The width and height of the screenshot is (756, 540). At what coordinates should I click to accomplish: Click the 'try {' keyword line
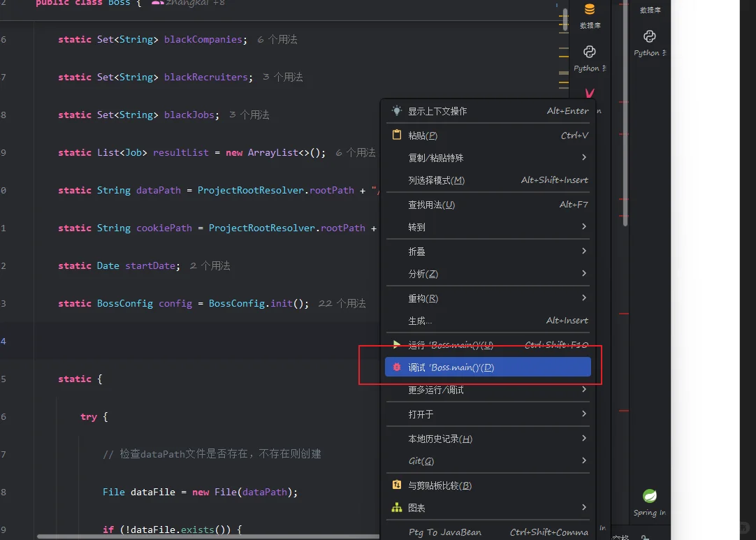[x=94, y=416]
